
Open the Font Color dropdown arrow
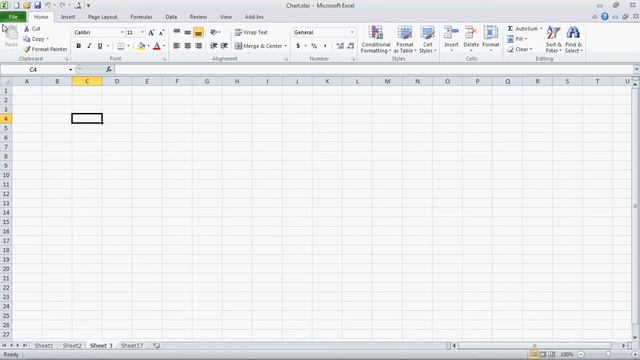point(164,46)
